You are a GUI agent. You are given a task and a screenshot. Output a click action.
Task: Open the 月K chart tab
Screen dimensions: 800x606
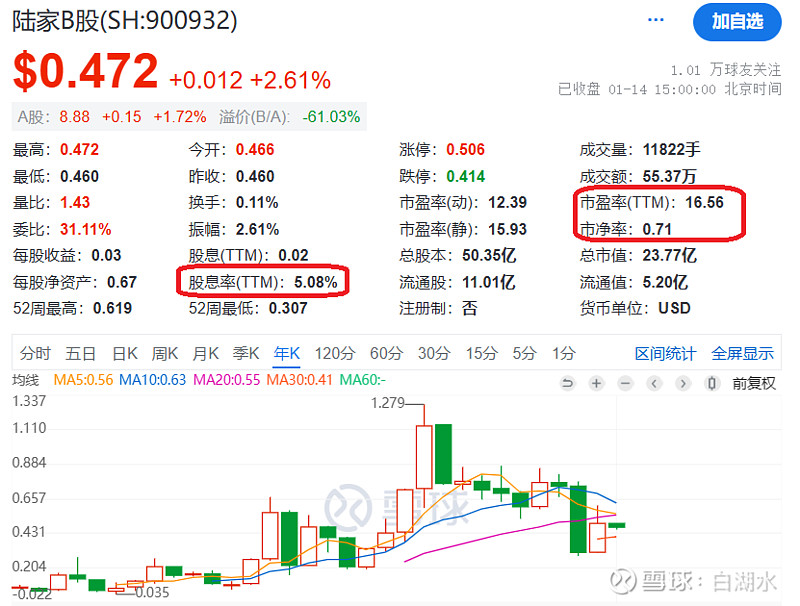point(205,353)
